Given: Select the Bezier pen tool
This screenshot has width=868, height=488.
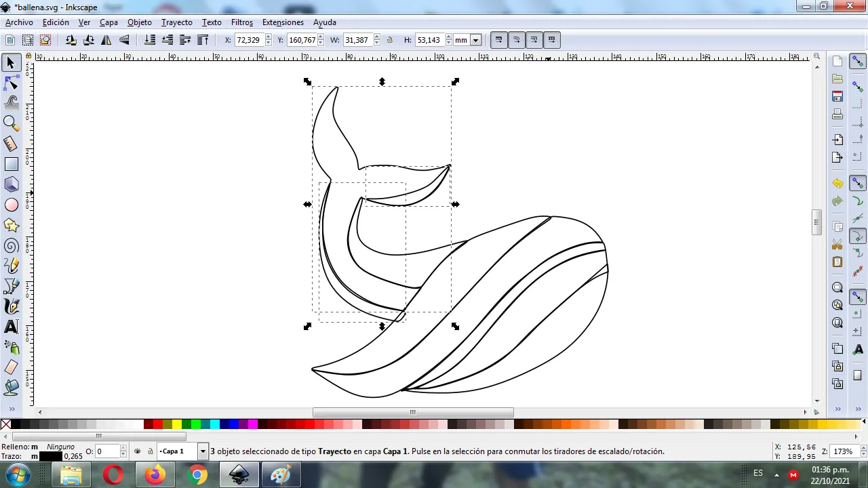Looking at the screenshot, I should click(x=11, y=286).
